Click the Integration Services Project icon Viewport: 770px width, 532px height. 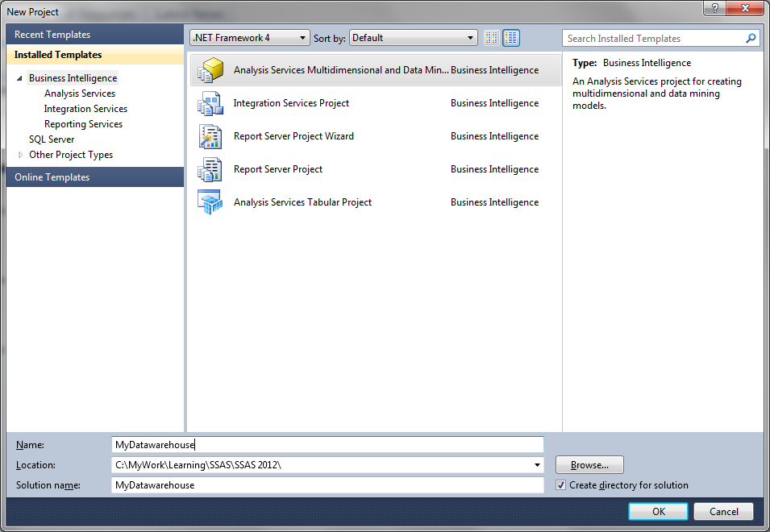click(x=210, y=103)
